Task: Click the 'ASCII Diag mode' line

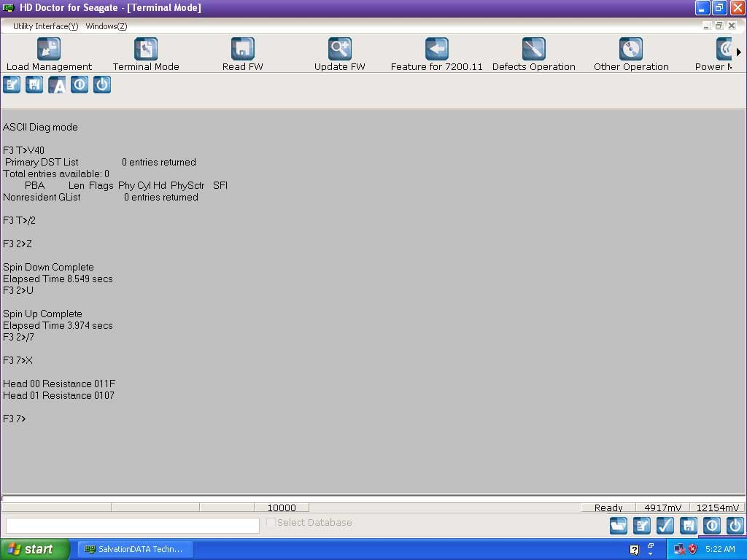Action: click(x=40, y=127)
